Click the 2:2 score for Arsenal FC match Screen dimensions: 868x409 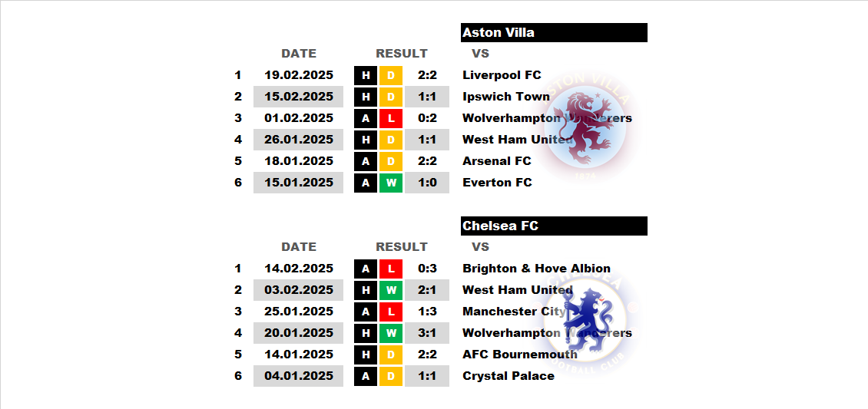pos(427,161)
